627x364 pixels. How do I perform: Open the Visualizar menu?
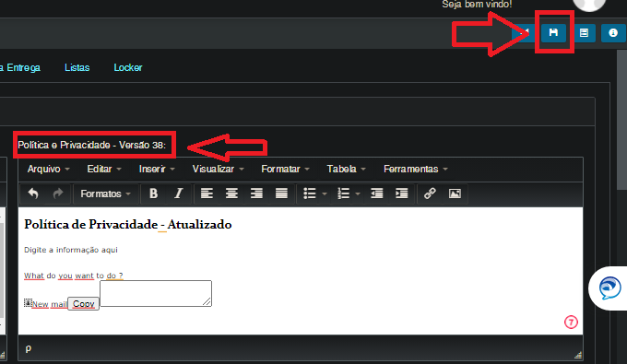pyautogui.click(x=218, y=169)
